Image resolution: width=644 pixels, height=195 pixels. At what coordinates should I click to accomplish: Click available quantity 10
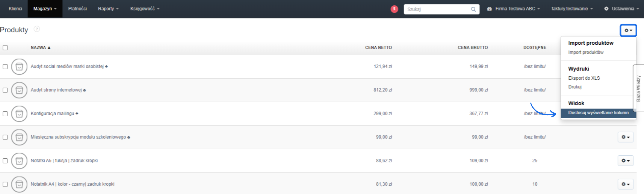(x=535, y=184)
